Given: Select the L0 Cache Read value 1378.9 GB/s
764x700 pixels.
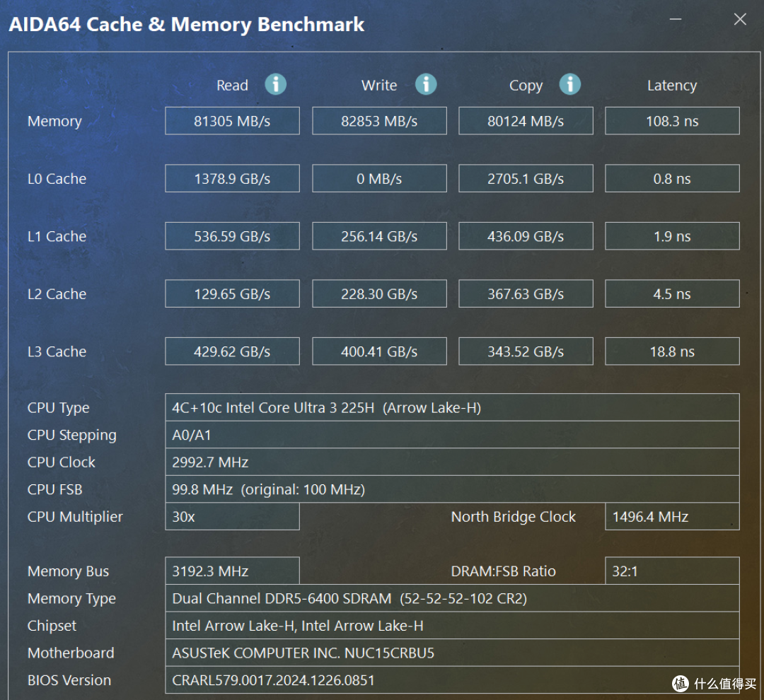Looking at the screenshot, I should 233,178.
